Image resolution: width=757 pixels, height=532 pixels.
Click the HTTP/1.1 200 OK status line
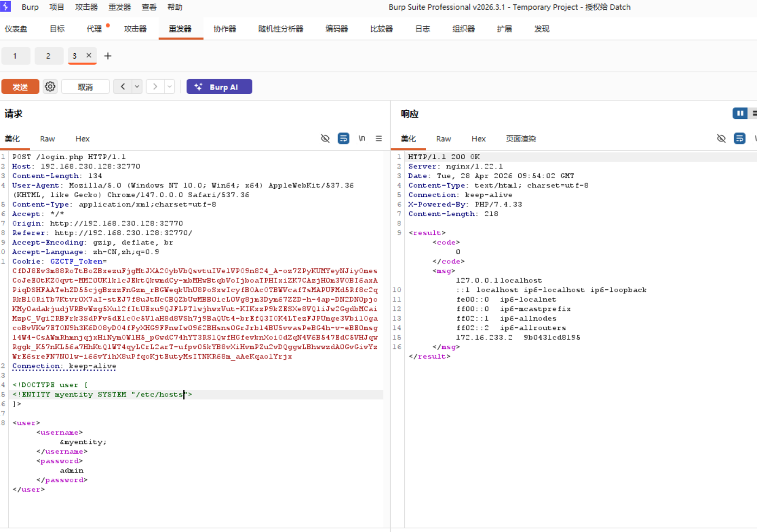(444, 157)
